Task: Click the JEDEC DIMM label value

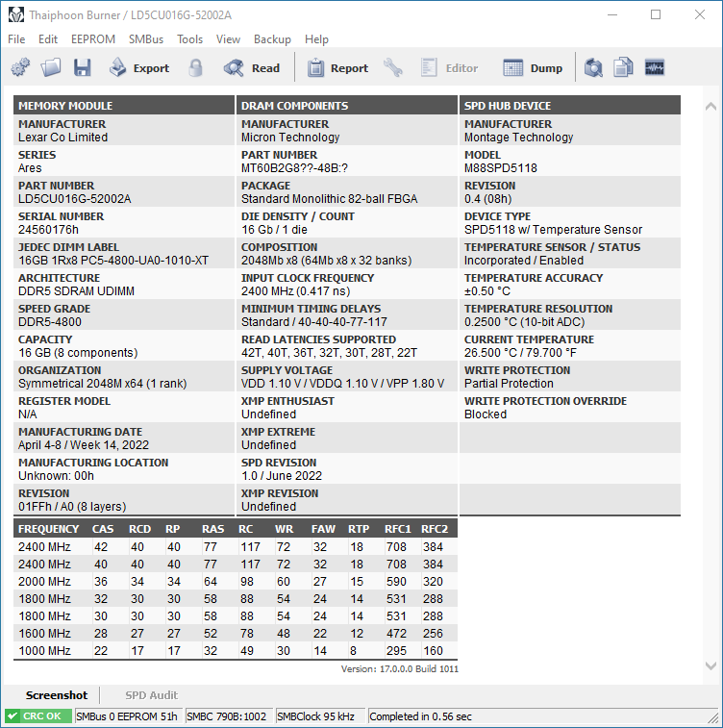Action: 113,260
